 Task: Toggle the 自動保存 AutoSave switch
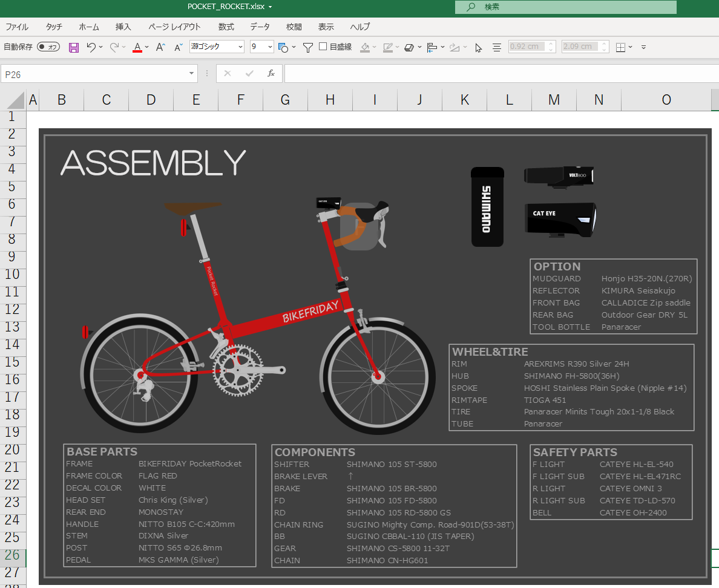pyautogui.click(x=48, y=47)
